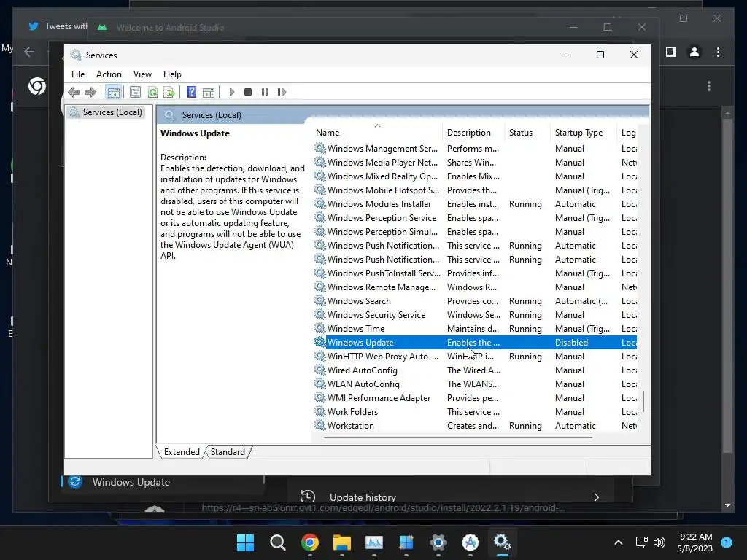The height and width of the screenshot is (560, 747).
Task: Select the Work Folders service
Action: [475, 412]
